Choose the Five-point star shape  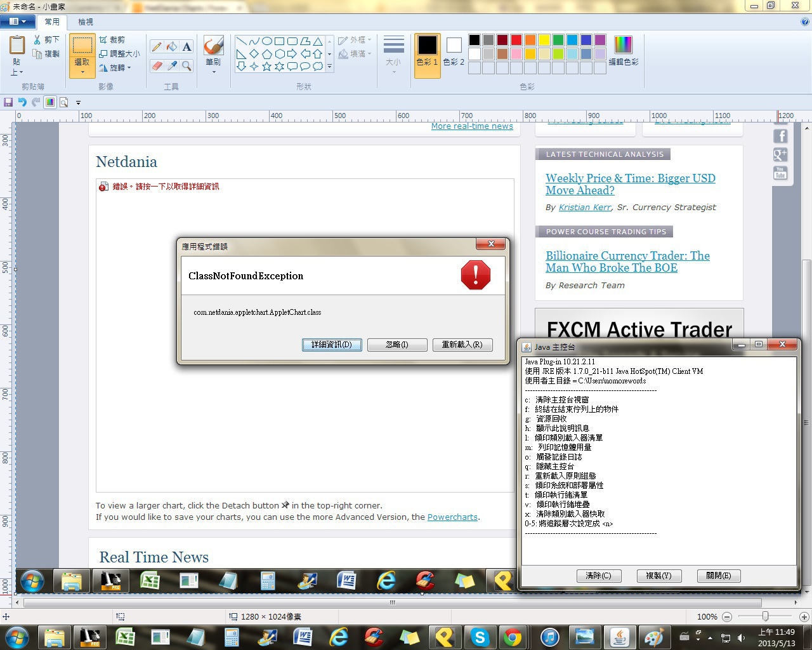click(266, 67)
